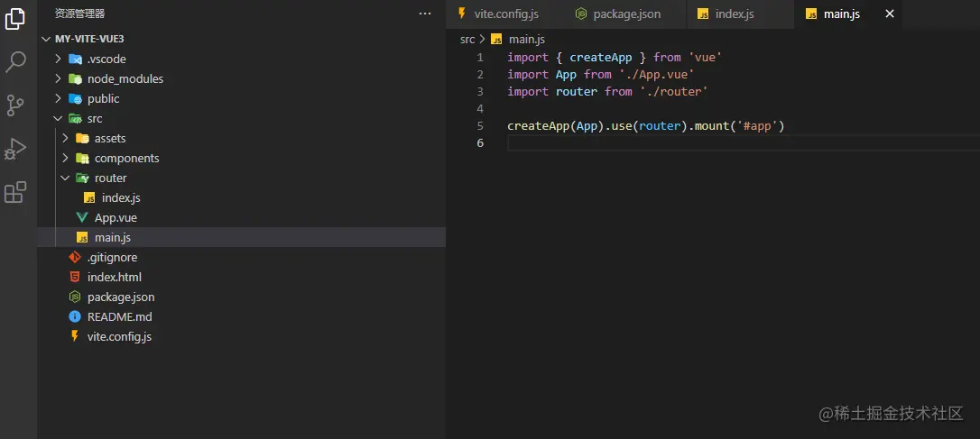Open the Explorer view in activity bar
The height and width of the screenshot is (439, 980).
15,18
